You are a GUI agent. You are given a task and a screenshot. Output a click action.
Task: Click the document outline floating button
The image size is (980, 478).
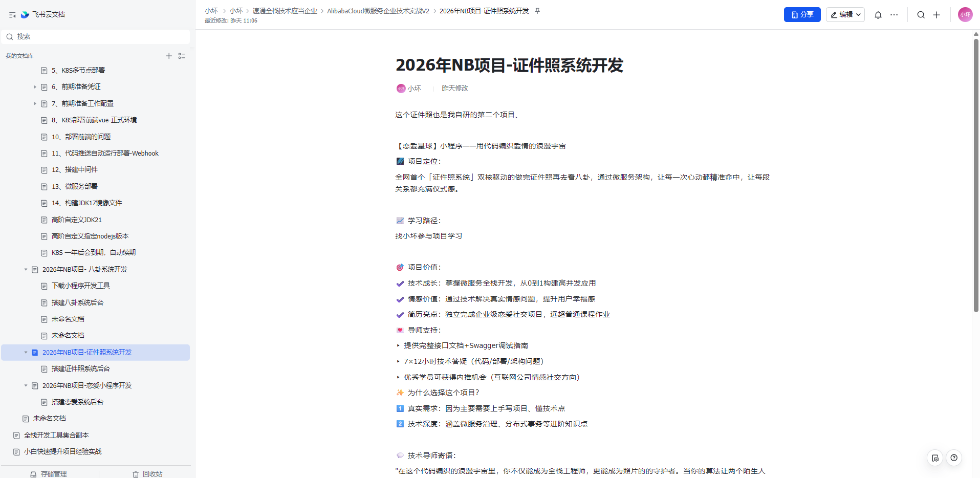pos(935,458)
